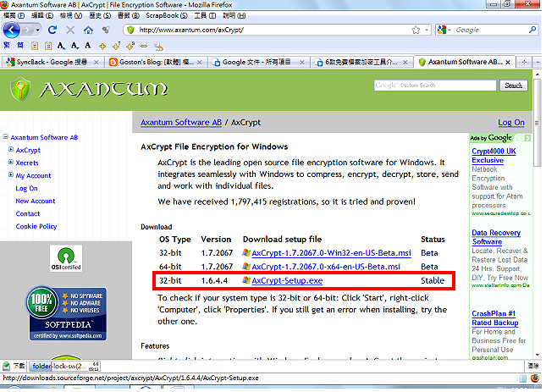Image resolution: width=546 pixels, height=392 pixels.
Task: Click the Log On link in the grey breadcrumb bar
Action: (510, 123)
